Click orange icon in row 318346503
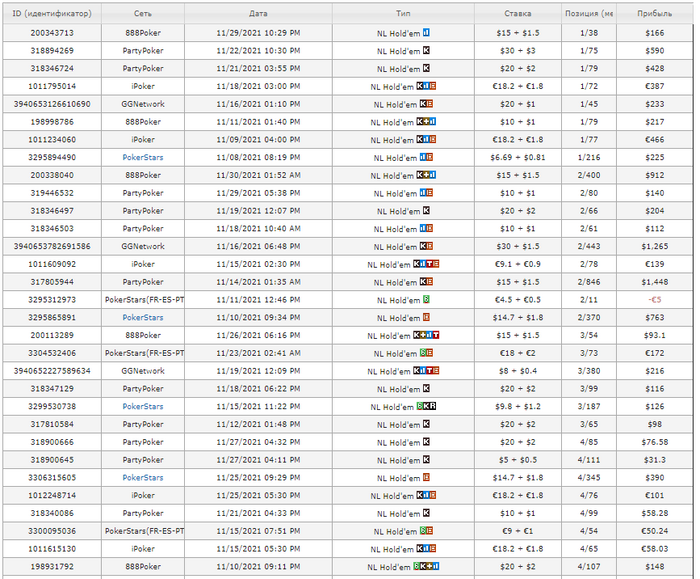Viewport: 700px width, 579px height. (x=429, y=229)
